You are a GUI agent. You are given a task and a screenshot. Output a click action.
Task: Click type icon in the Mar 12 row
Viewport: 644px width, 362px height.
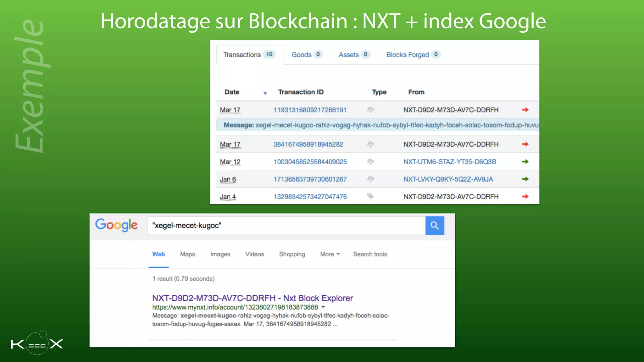pyautogui.click(x=370, y=162)
